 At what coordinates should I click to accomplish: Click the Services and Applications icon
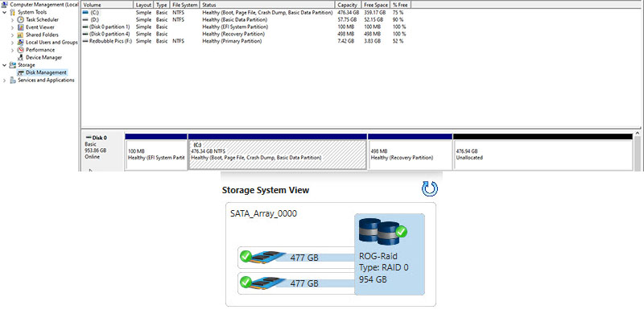(x=13, y=81)
